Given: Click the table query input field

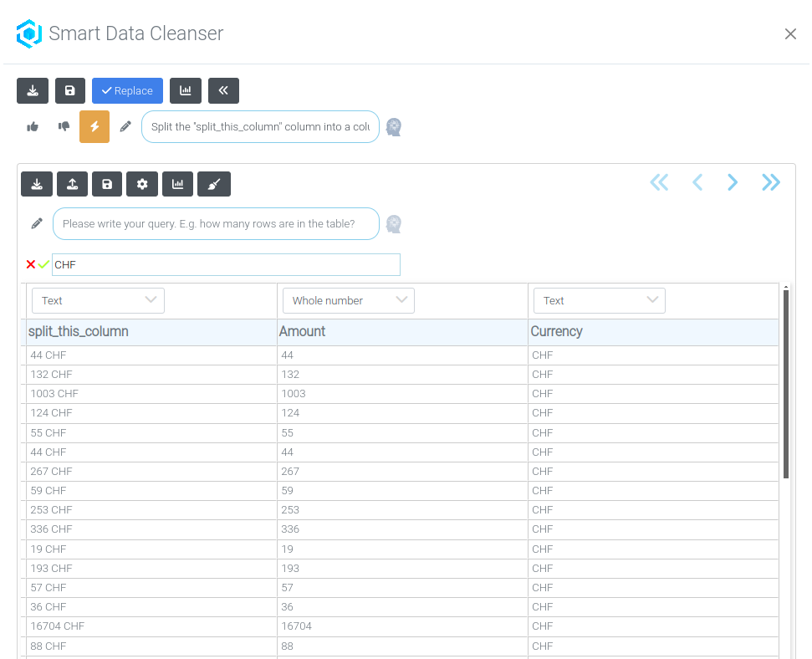Looking at the screenshot, I should tap(216, 224).
